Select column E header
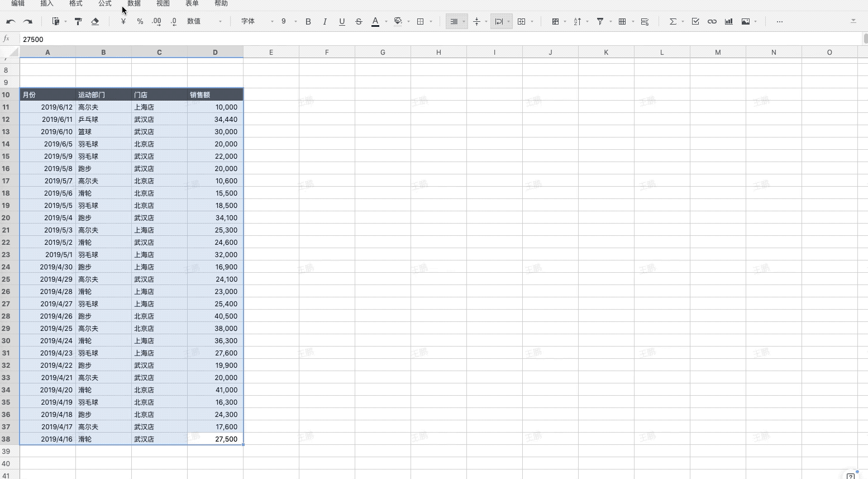 271,52
